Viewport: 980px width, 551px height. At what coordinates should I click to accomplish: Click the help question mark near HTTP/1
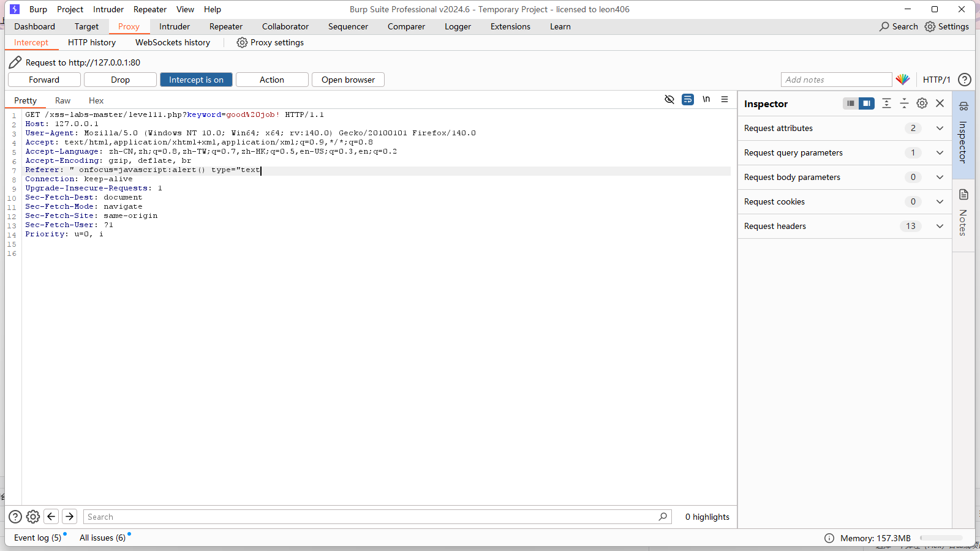964,80
